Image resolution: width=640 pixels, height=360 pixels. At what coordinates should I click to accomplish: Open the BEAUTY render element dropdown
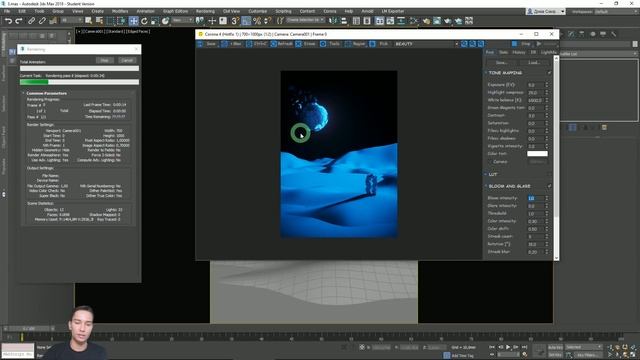click(426, 44)
